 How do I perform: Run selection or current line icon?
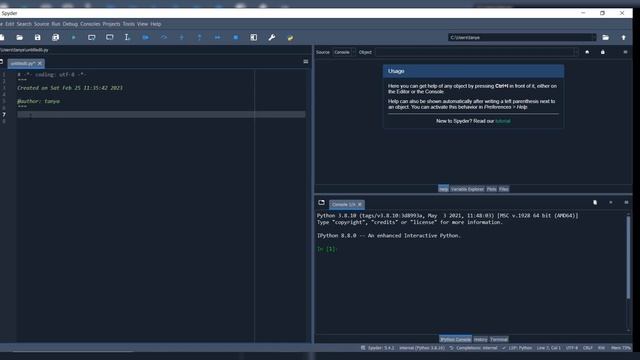[x=127, y=38]
